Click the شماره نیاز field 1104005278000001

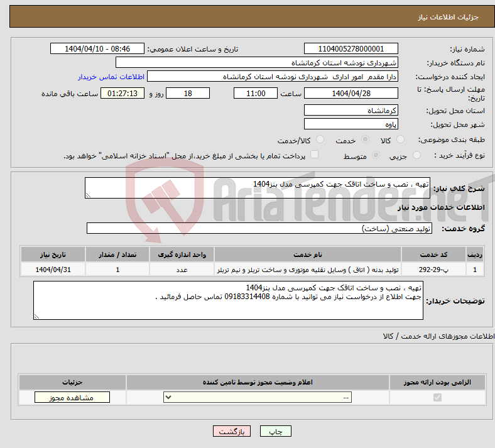pos(351,48)
